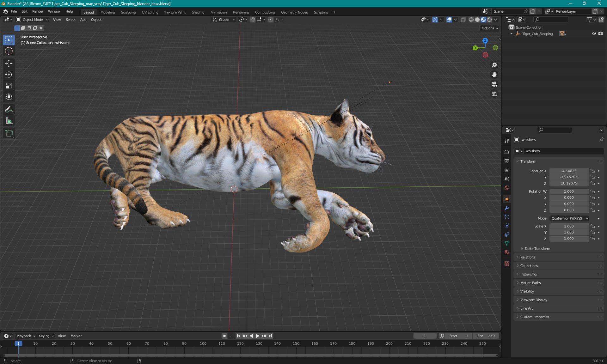Expand Tiger_Cub_Sleeping in outliner
607x364 pixels.
pos(512,34)
